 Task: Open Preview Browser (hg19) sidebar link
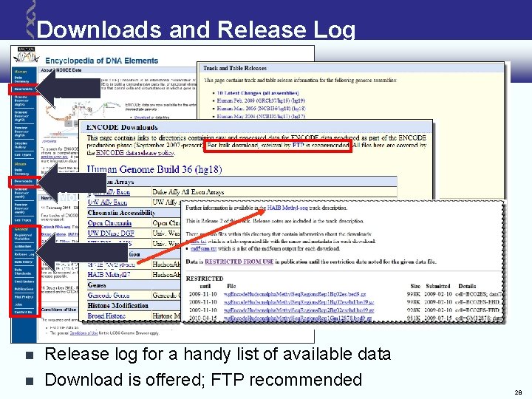21,132
